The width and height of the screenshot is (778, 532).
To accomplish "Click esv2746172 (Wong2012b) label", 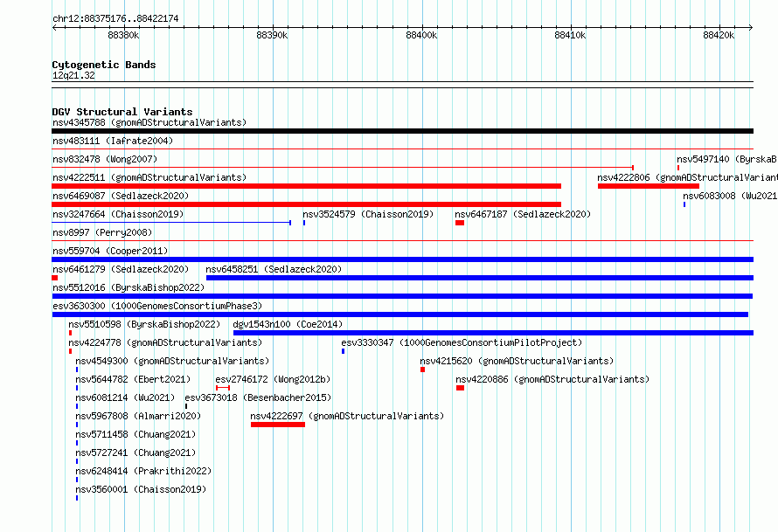I will pos(273,379).
